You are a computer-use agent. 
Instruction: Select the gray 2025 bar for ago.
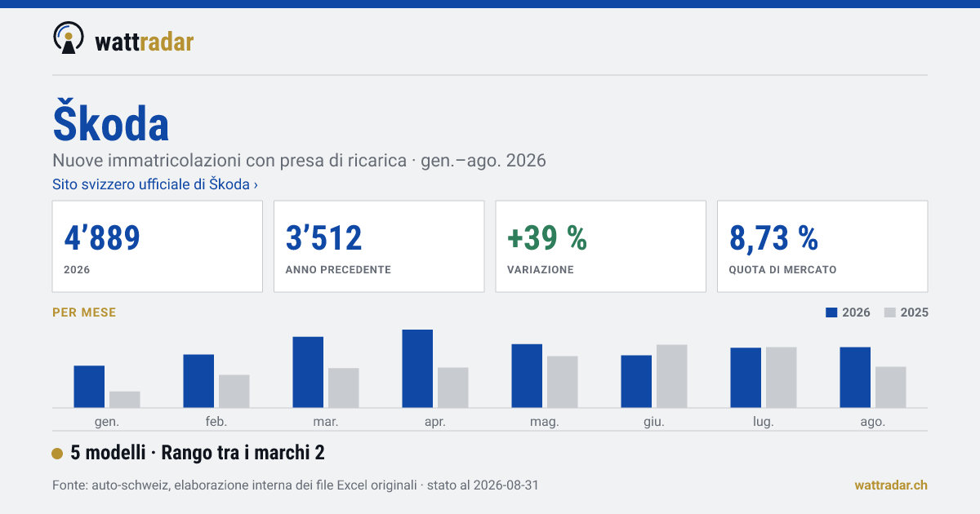point(891,388)
